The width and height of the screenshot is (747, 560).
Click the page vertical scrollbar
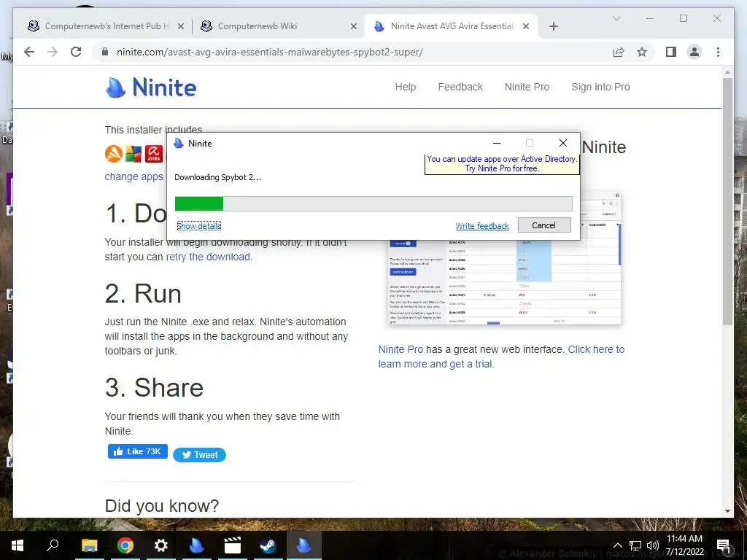click(727, 202)
